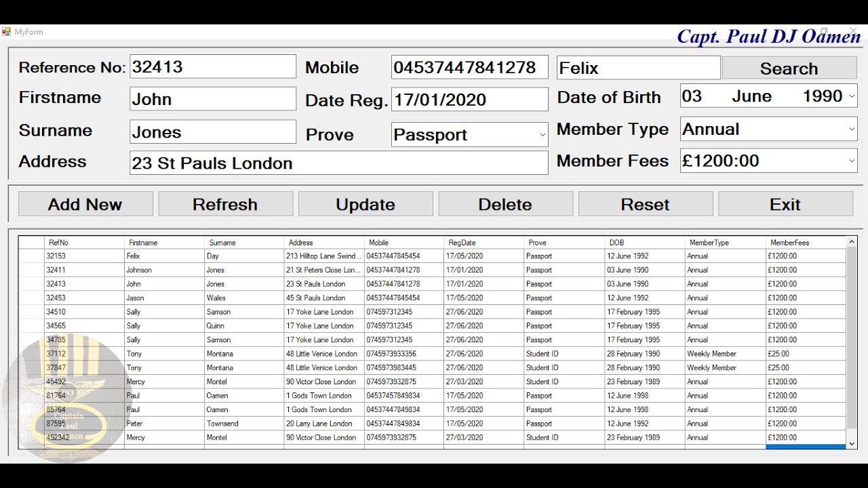Screen dimensions: 868x488
Task: Click the Search button
Action: pyautogui.click(x=789, y=68)
